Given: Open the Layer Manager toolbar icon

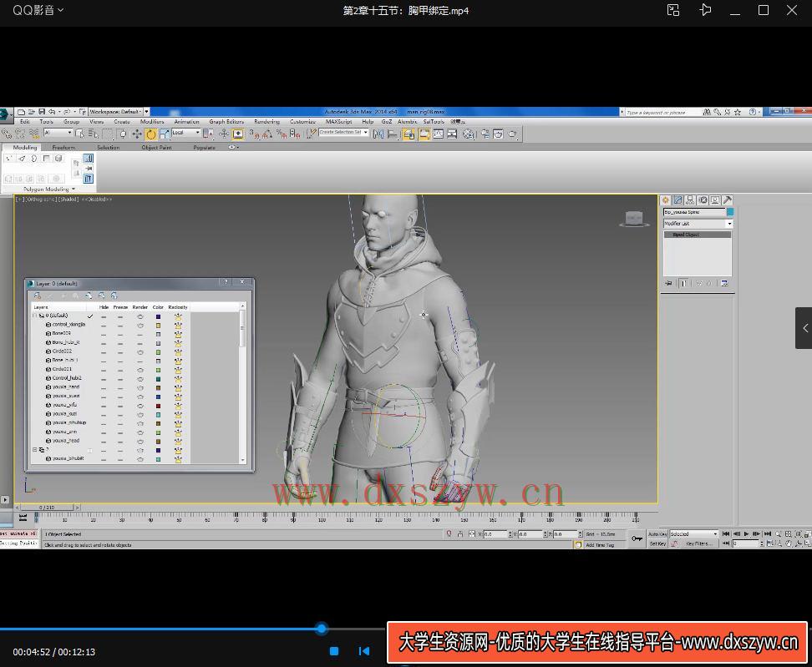Looking at the screenshot, I should (409, 134).
